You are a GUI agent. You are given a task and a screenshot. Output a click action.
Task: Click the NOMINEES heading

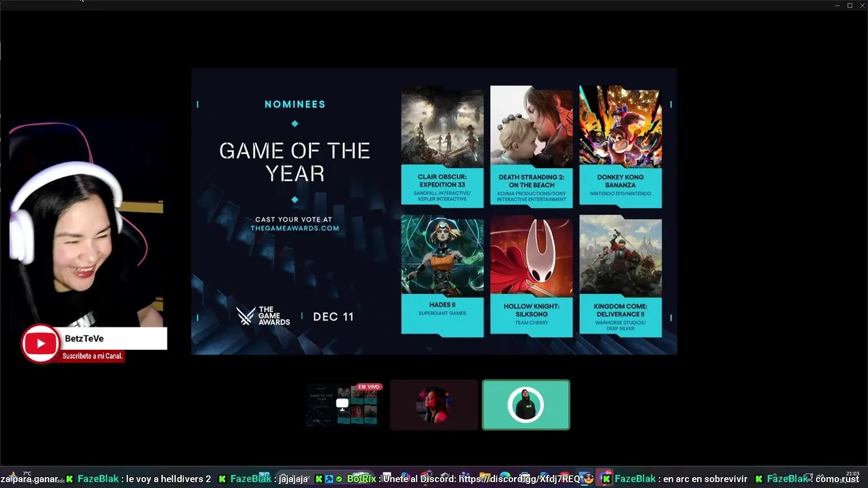[295, 104]
